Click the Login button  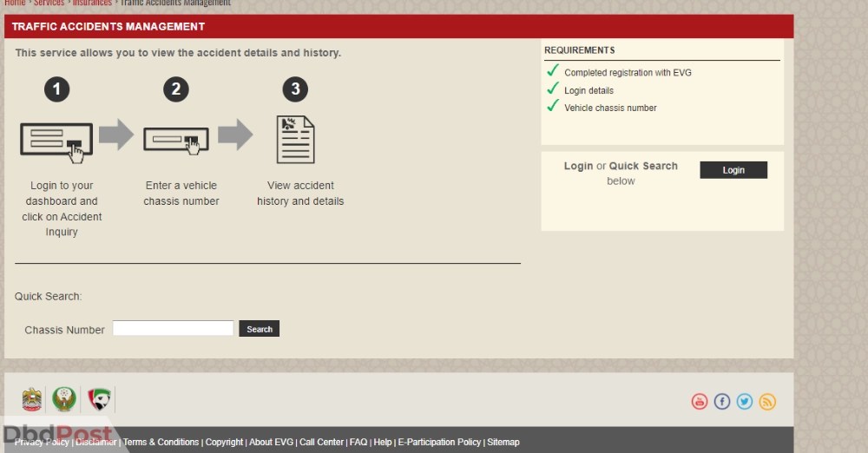733,170
